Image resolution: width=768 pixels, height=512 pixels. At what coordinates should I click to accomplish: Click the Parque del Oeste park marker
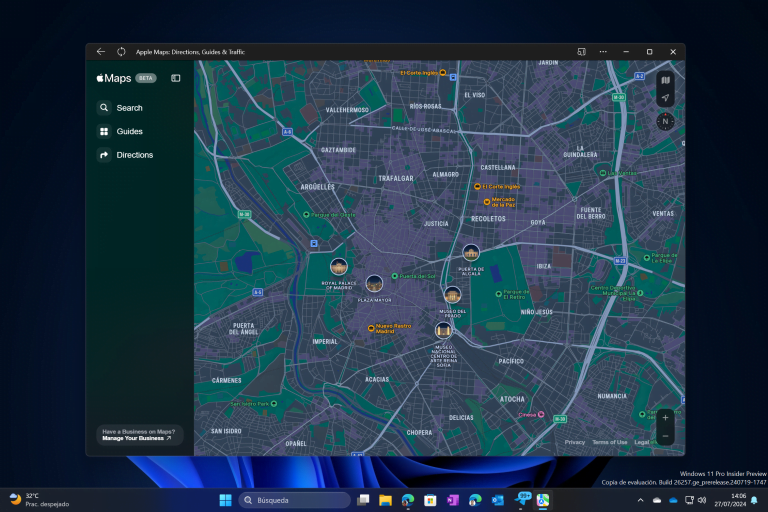tap(306, 215)
